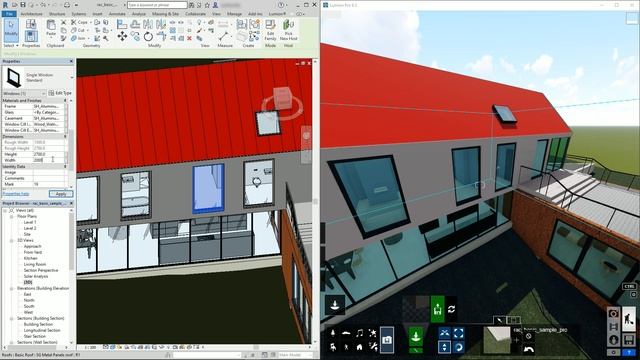Select Lumion indoor chair category icon
The height and width of the screenshot is (360, 640).
(333, 347)
